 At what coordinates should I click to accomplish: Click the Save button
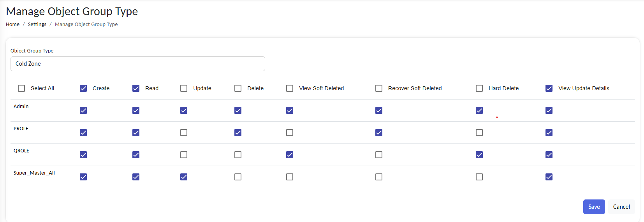pyautogui.click(x=594, y=207)
